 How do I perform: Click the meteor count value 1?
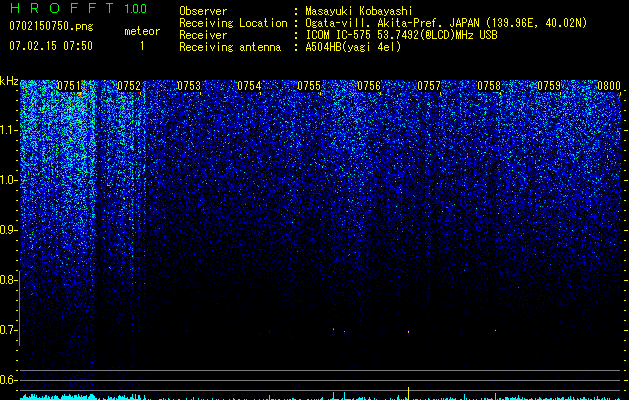pos(142,46)
